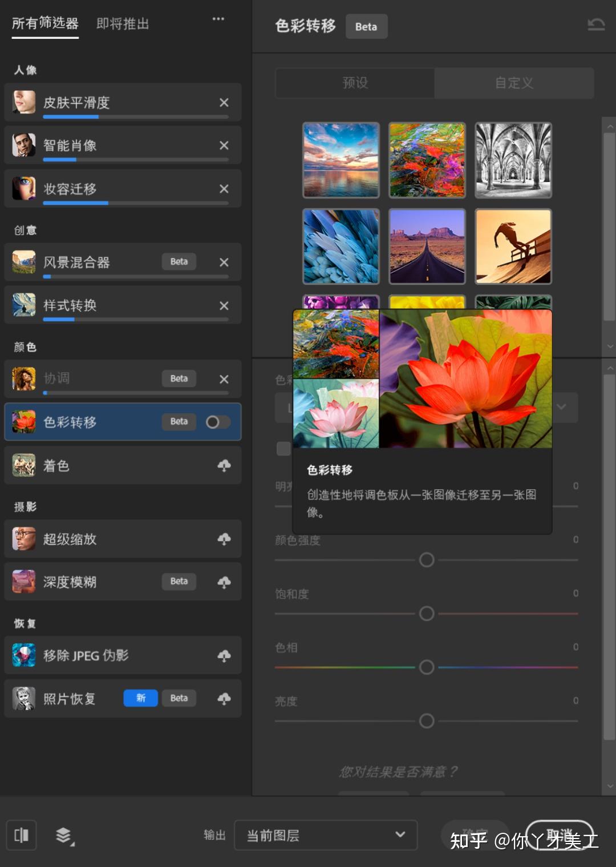Click the 色相 slider handle
Image resolution: width=616 pixels, height=867 pixels.
click(x=426, y=667)
